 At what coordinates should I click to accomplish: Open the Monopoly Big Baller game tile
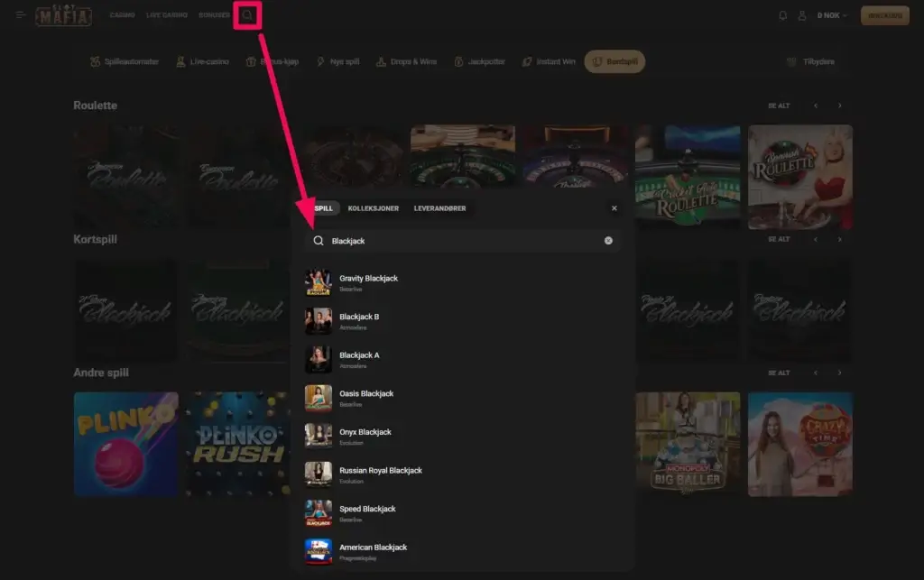[x=688, y=444]
